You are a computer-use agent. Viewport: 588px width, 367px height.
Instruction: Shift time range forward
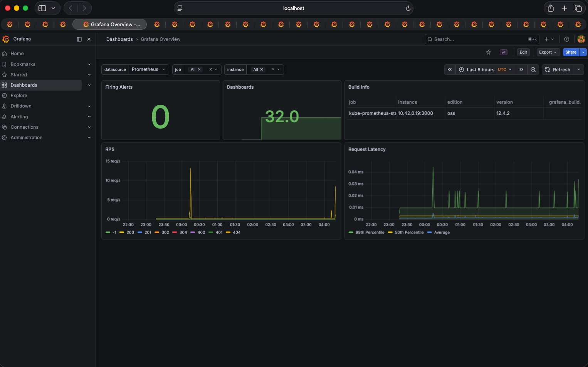[521, 70]
